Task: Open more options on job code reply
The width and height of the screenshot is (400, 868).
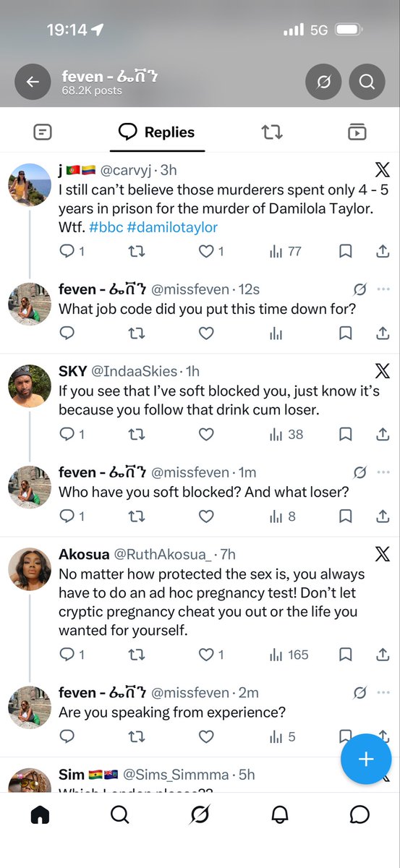Action: (383, 290)
